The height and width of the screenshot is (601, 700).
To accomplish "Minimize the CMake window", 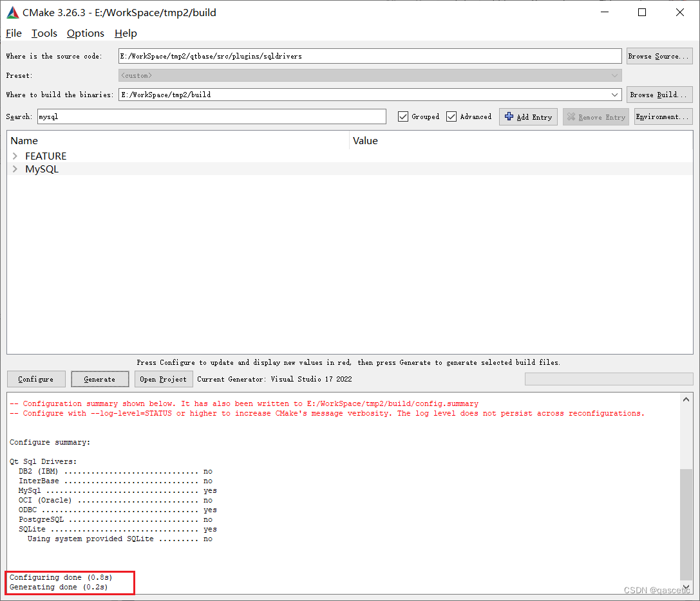I will click(605, 12).
